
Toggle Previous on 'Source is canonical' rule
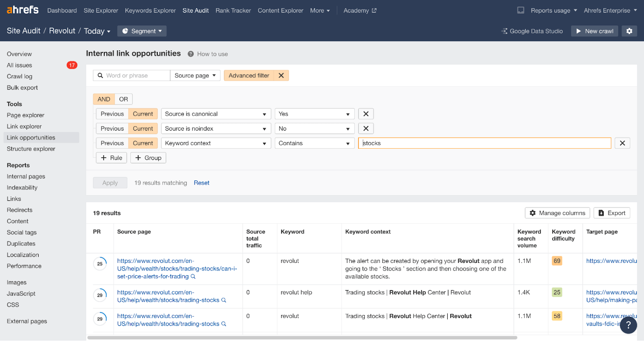(x=112, y=114)
